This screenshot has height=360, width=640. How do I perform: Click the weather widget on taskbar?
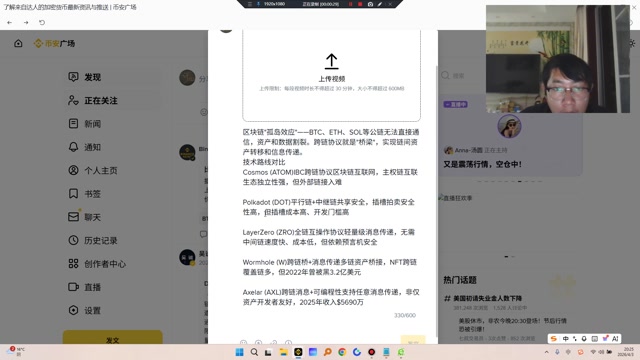(16, 352)
